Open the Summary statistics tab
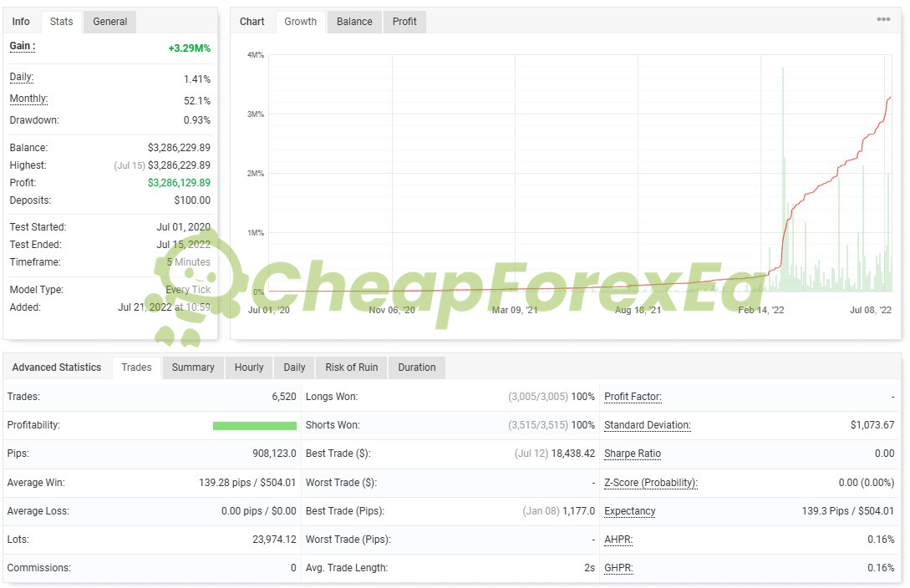 (193, 367)
